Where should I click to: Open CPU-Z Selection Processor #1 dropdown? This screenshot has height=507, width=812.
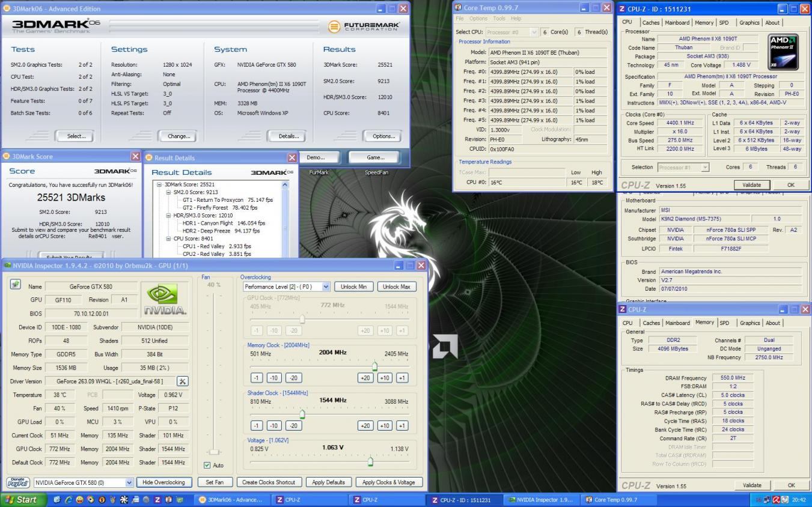click(706, 167)
